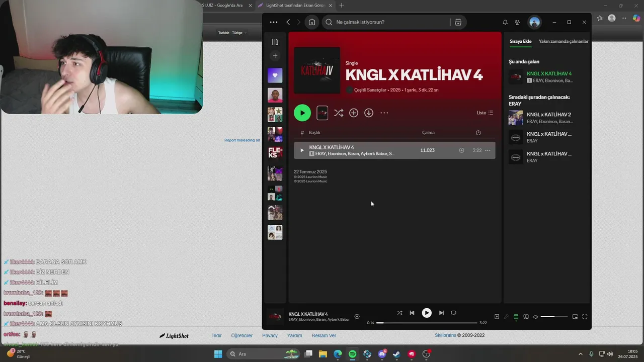Image resolution: width=644 pixels, height=362 pixels.
Task: Open the FLEKS playlist thumbnail in sidebar
Action: point(275,153)
